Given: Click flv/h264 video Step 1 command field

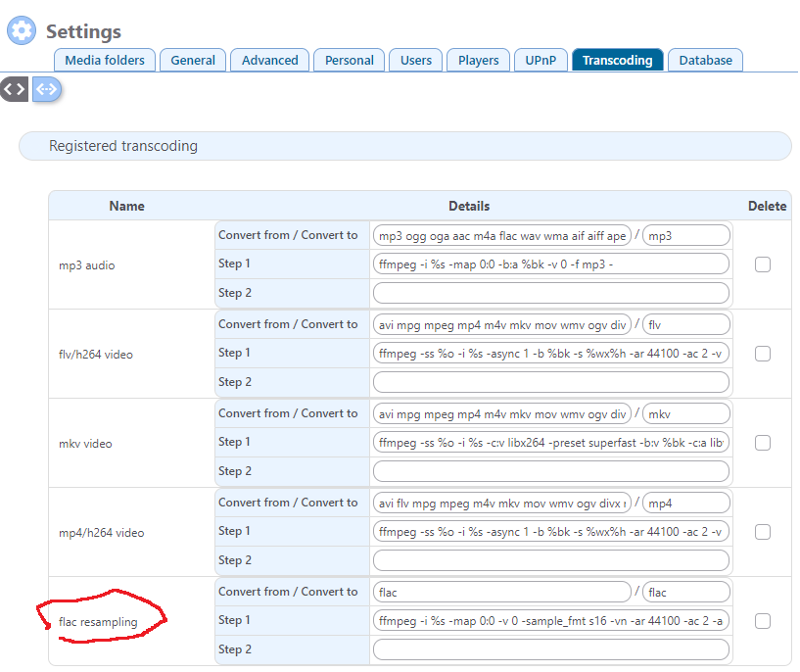Looking at the screenshot, I should tap(551, 353).
